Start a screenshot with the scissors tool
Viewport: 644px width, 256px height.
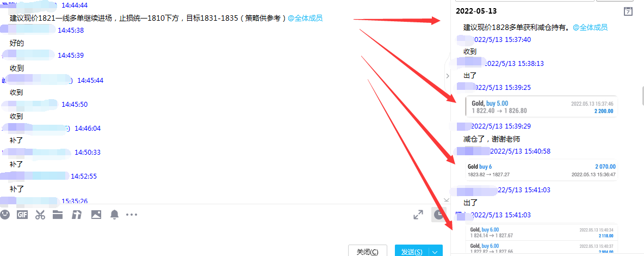40,215
